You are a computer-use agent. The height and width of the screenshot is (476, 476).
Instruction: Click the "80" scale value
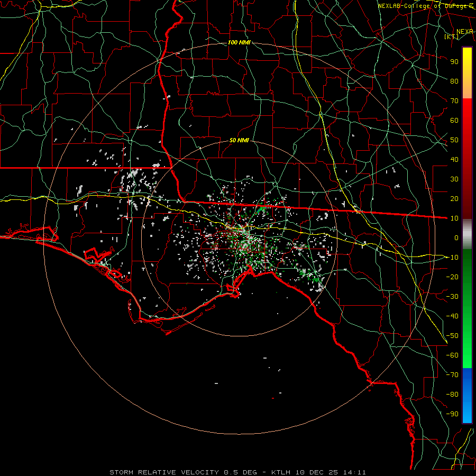pos(454,81)
